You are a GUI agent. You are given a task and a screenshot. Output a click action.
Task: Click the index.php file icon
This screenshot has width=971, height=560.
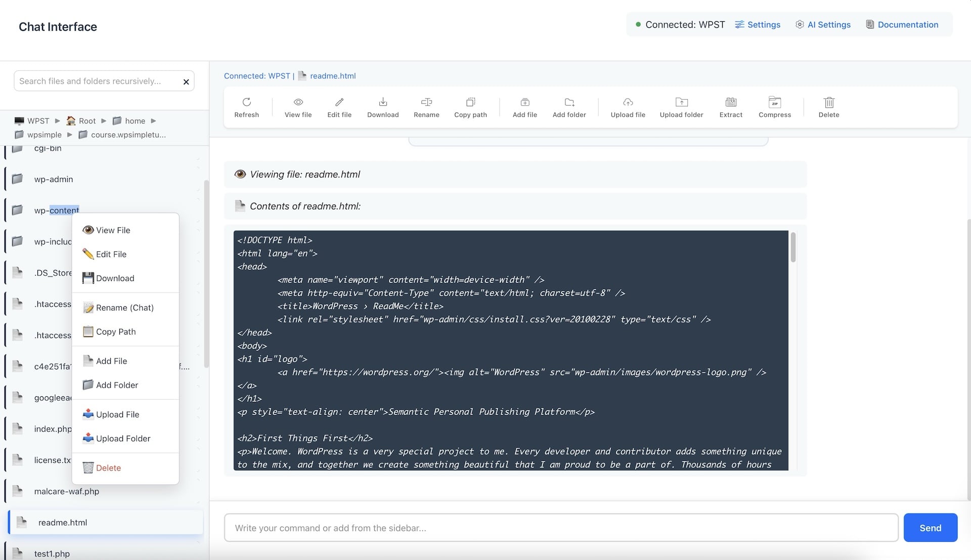18,429
